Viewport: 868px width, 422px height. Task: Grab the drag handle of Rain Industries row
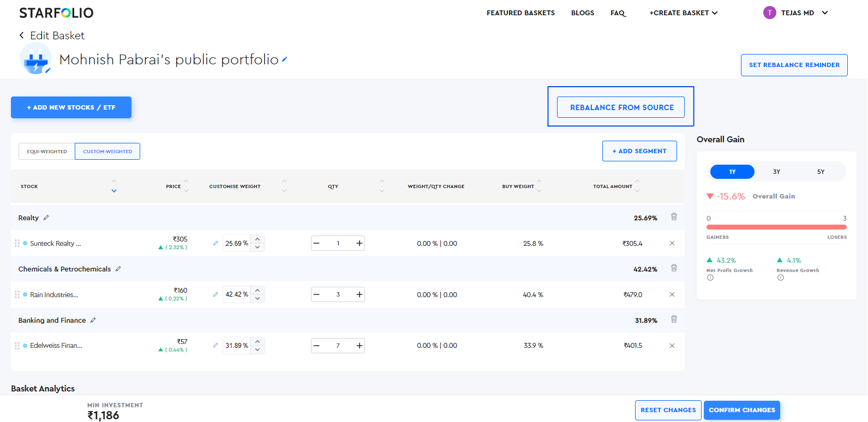coord(17,294)
